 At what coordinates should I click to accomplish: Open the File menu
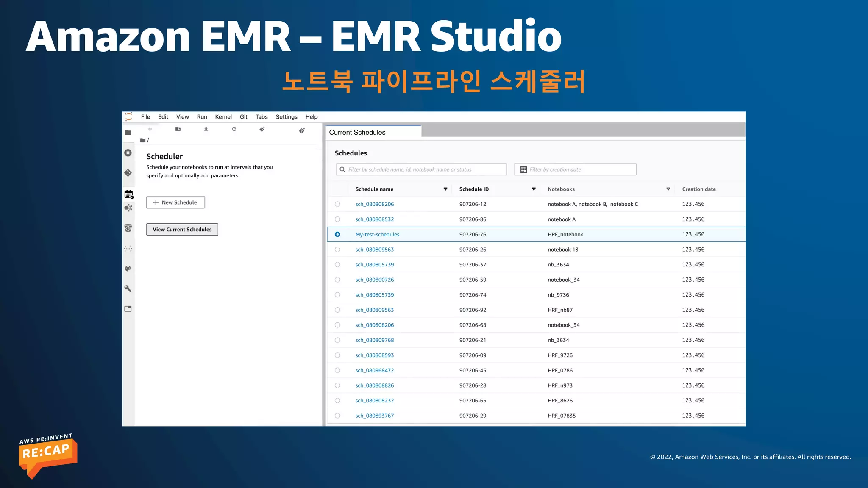pos(145,117)
